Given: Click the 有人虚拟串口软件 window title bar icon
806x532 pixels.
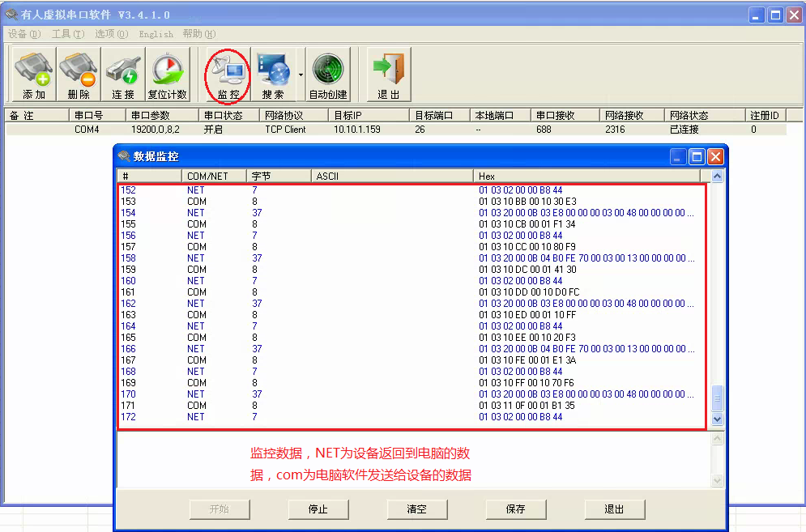Looking at the screenshot, I should point(11,15).
